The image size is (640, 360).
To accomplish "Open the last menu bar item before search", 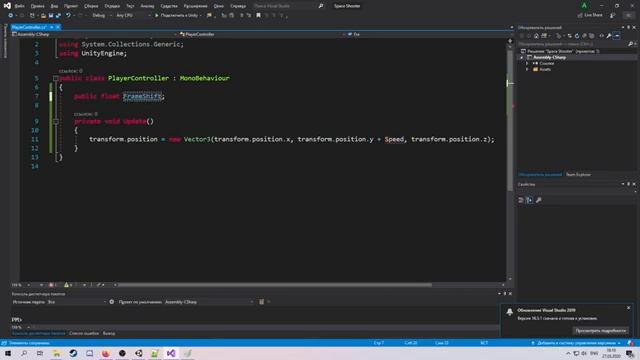I will coord(238,6).
